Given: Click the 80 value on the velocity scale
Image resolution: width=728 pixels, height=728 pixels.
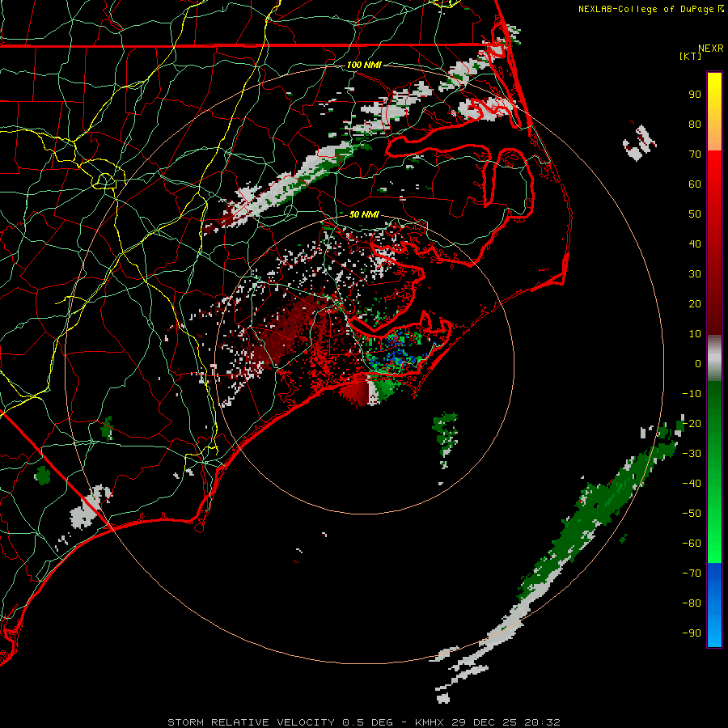Looking at the screenshot, I should coord(695,124).
